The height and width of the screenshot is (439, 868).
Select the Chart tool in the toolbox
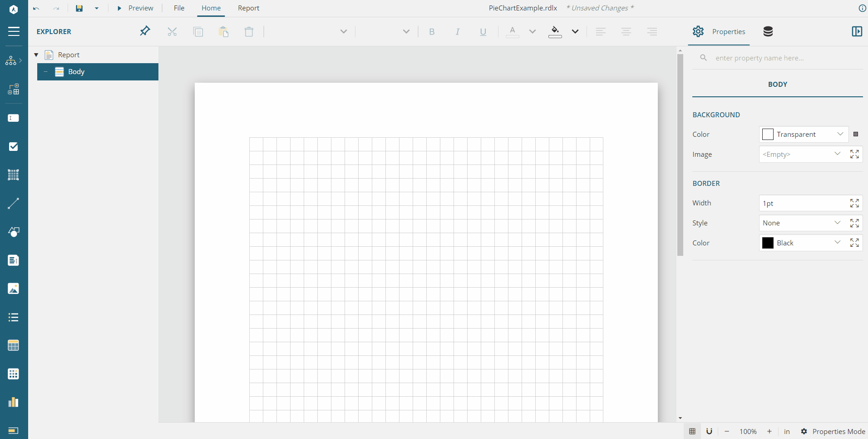pyautogui.click(x=14, y=402)
